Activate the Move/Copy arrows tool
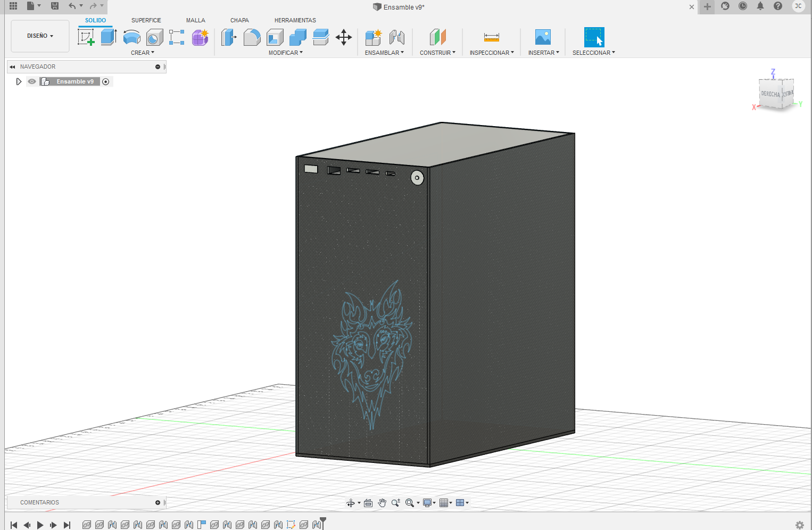 pos(344,37)
